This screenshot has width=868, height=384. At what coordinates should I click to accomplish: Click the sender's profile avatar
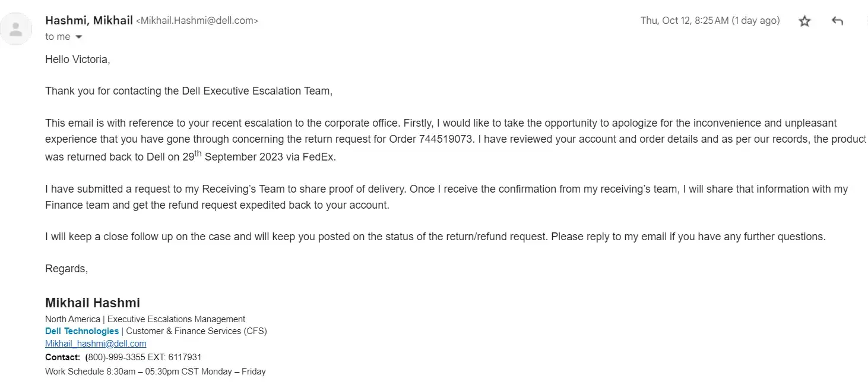point(16,29)
